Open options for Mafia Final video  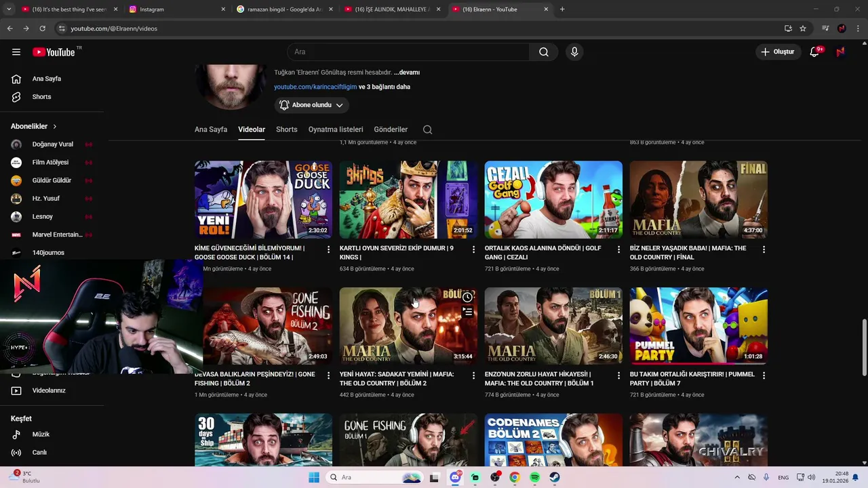coord(764,250)
